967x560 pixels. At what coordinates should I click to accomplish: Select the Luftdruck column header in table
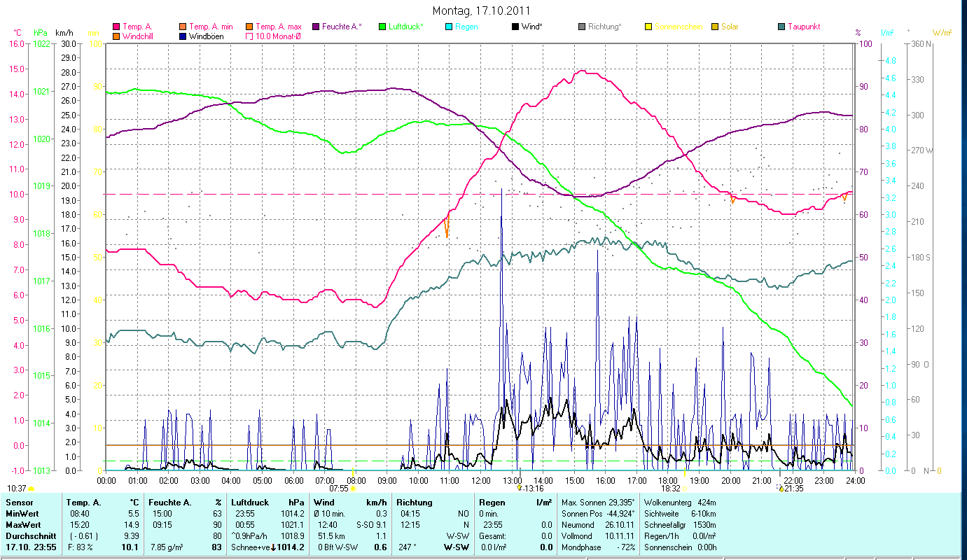click(x=249, y=503)
